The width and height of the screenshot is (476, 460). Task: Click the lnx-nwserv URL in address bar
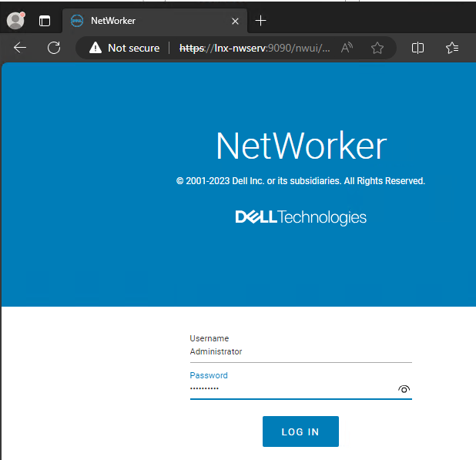click(254, 48)
